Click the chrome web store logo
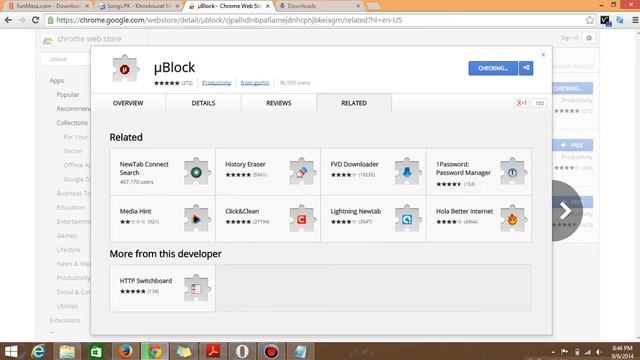Viewport: 640px width, 360px height. pyautogui.click(x=82, y=39)
